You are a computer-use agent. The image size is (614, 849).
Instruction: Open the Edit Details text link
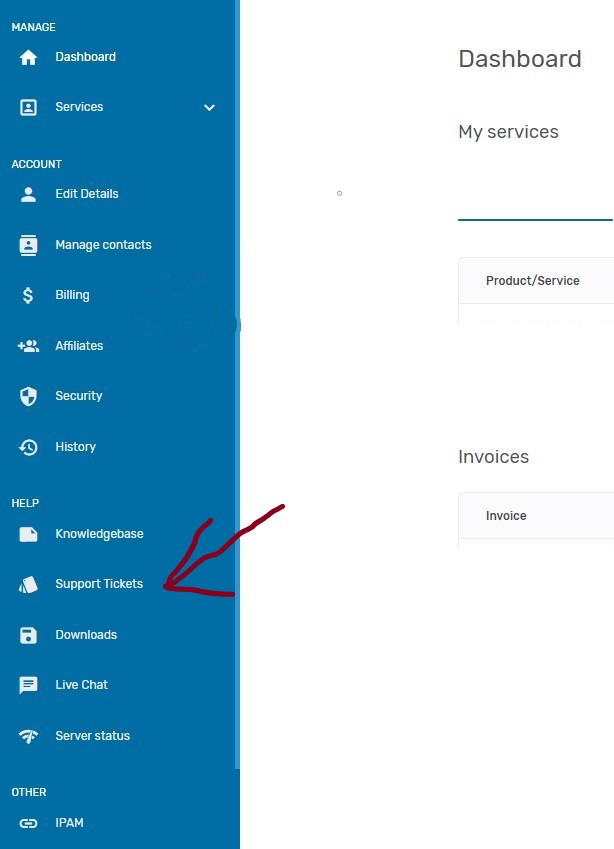(x=87, y=194)
